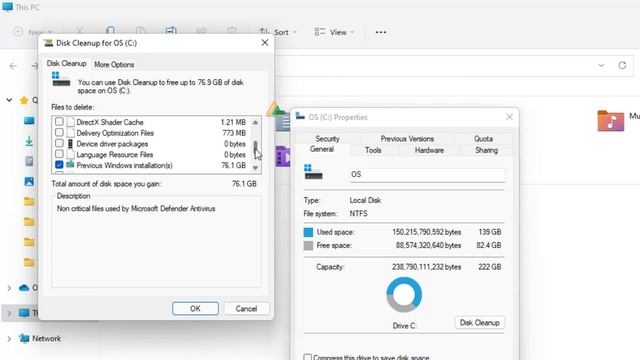The width and height of the screenshot is (640, 360).
Task: Click the files list scroll up arrow
Action: point(255,122)
